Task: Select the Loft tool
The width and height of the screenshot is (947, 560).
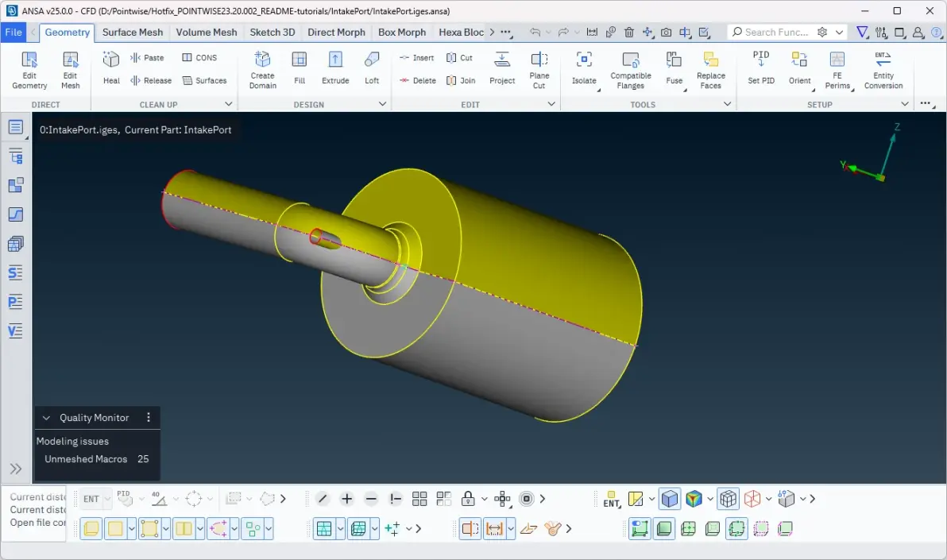Action: click(x=372, y=68)
